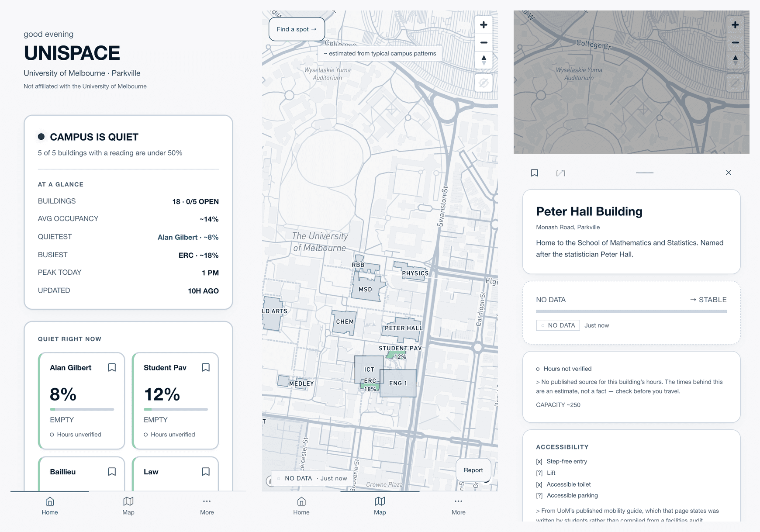Click the NO DATA badge in detail panel
760x532 pixels.
pos(558,325)
